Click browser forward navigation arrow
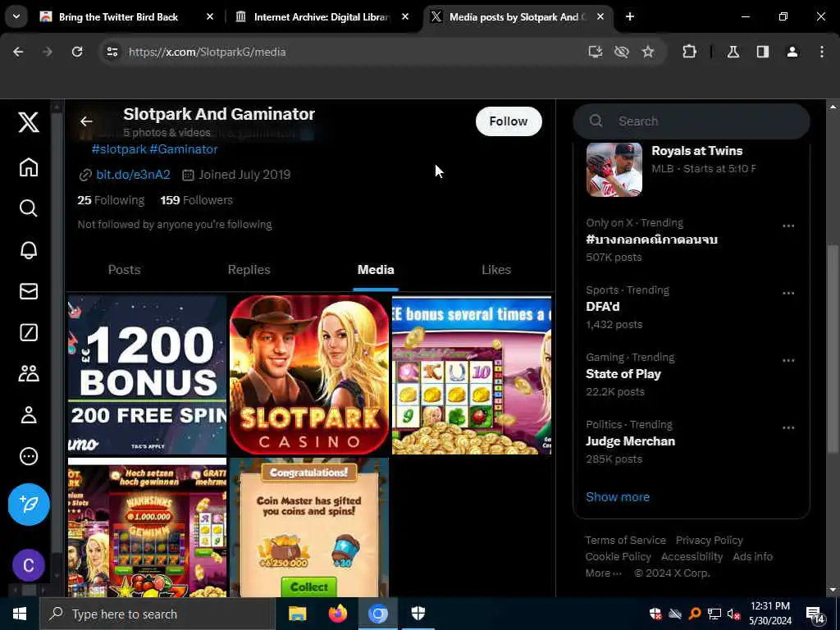Image resolution: width=840 pixels, height=630 pixels. [47, 52]
